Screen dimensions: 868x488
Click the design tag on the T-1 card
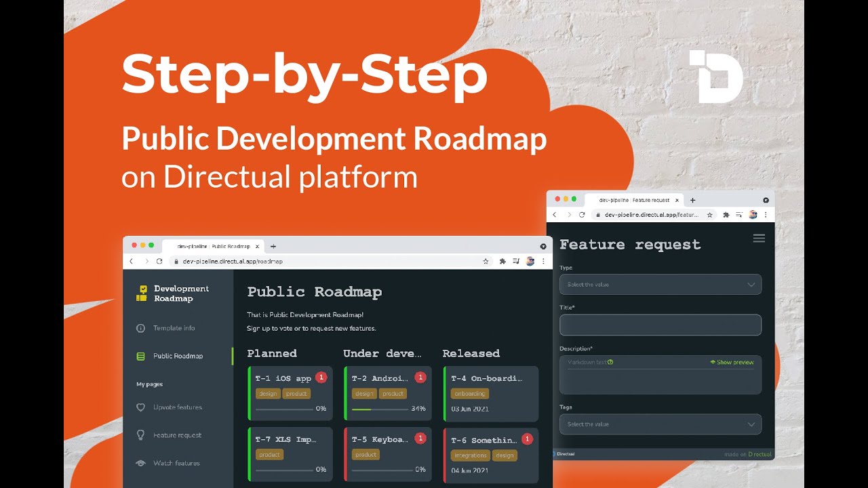(x=268, y=394)
